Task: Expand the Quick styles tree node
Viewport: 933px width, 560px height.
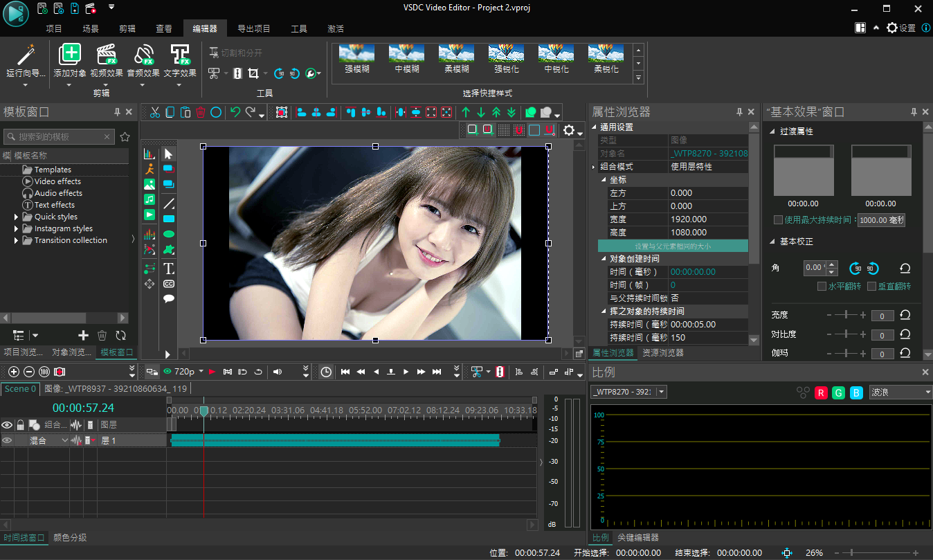Action: click(17, 217)
